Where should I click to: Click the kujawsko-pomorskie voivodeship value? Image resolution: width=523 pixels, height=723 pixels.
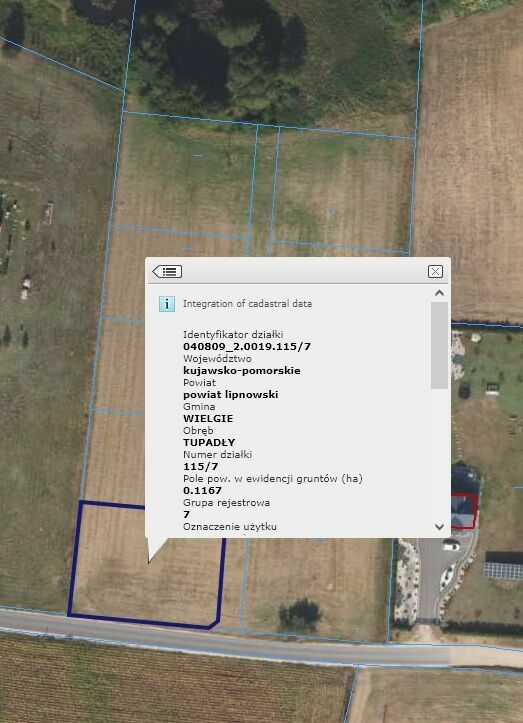click(242, 370)
